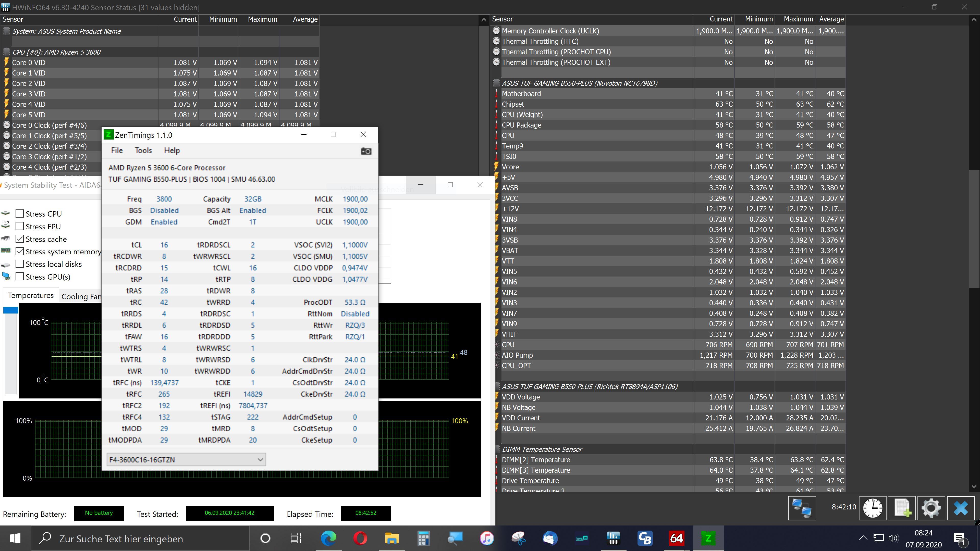Image resolution: width=980 pixels, height=551 pixels.
Task: Open ZenTimings Help menu
Action: tap(172, 151)
